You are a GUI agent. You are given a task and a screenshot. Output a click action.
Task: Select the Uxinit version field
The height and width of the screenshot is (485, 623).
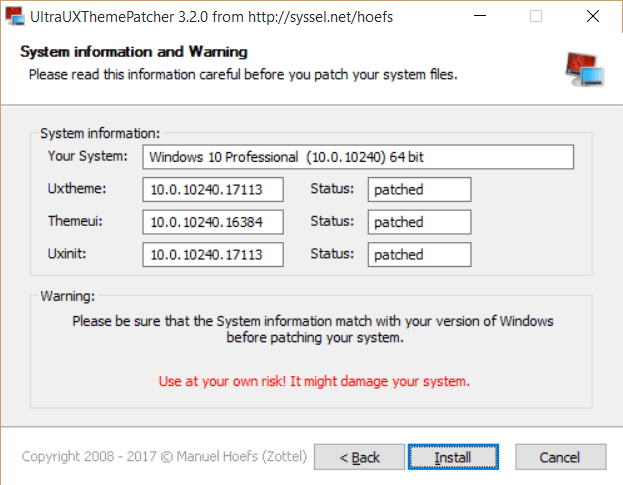[213, 255]
